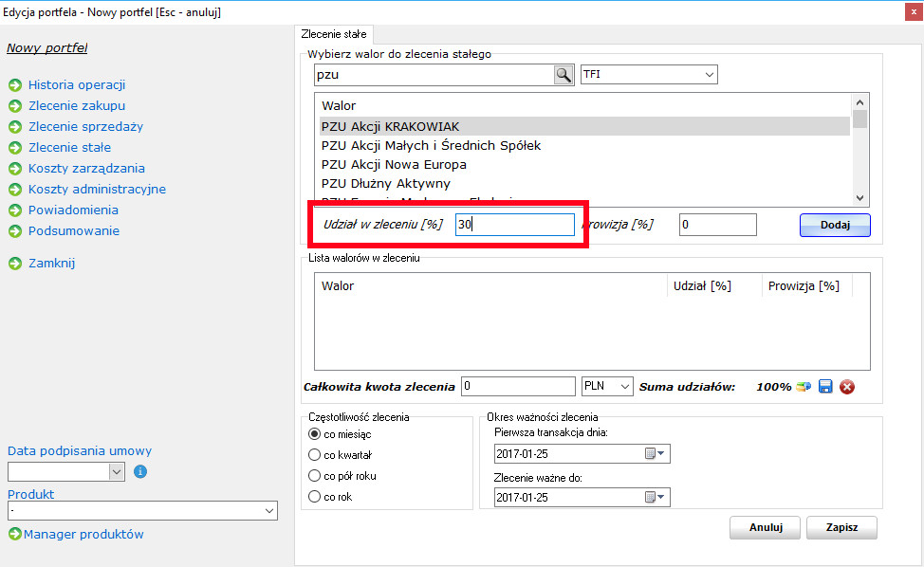The image size is (924, 567).
Task: Open Zlecenie zakupu in the sidebar
Action: coord(76,106)
